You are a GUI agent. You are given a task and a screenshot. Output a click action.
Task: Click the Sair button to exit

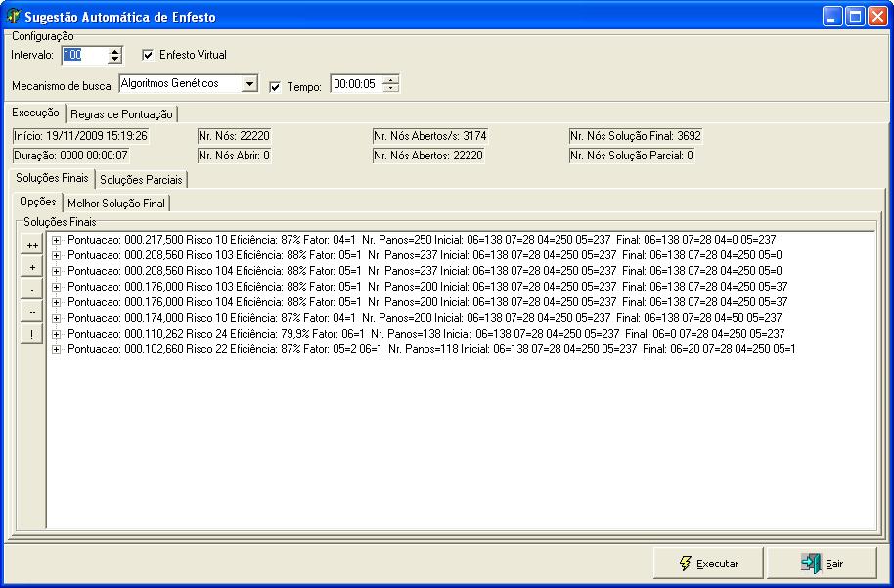click(x=822, y=564)
